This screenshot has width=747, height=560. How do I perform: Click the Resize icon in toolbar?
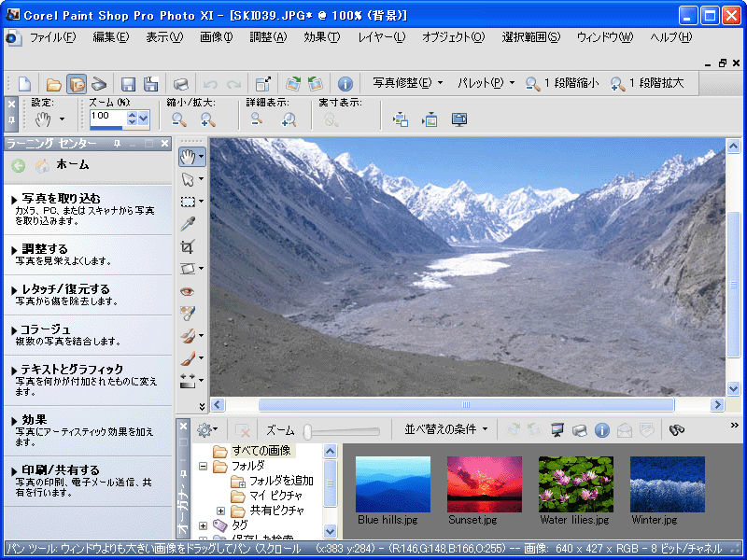point(263,84)
